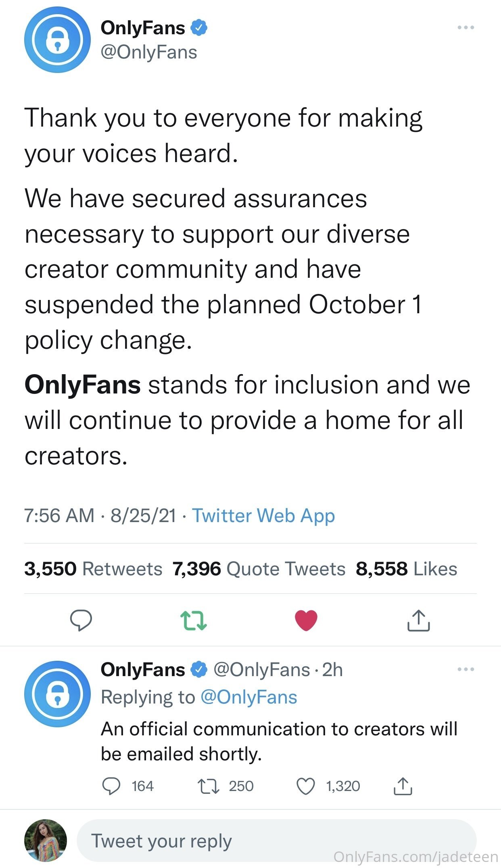The width and height of the screenshot is (501, 868).
Task: Tap the 'Tweet your reply' input field
Action: [x=276, y=841]
